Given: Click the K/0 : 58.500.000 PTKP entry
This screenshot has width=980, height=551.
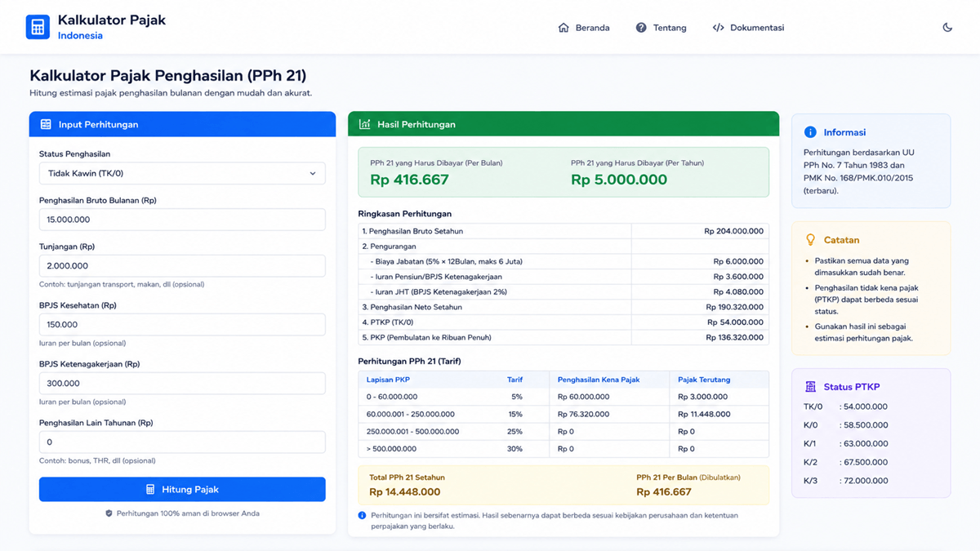Looking at the screenshot, I should [845, 425].
